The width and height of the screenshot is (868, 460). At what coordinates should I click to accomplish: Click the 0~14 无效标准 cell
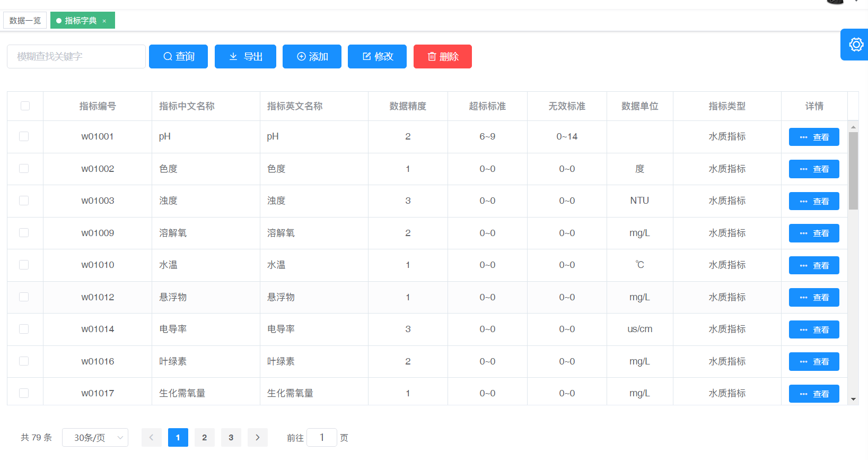tap(567, 136)
